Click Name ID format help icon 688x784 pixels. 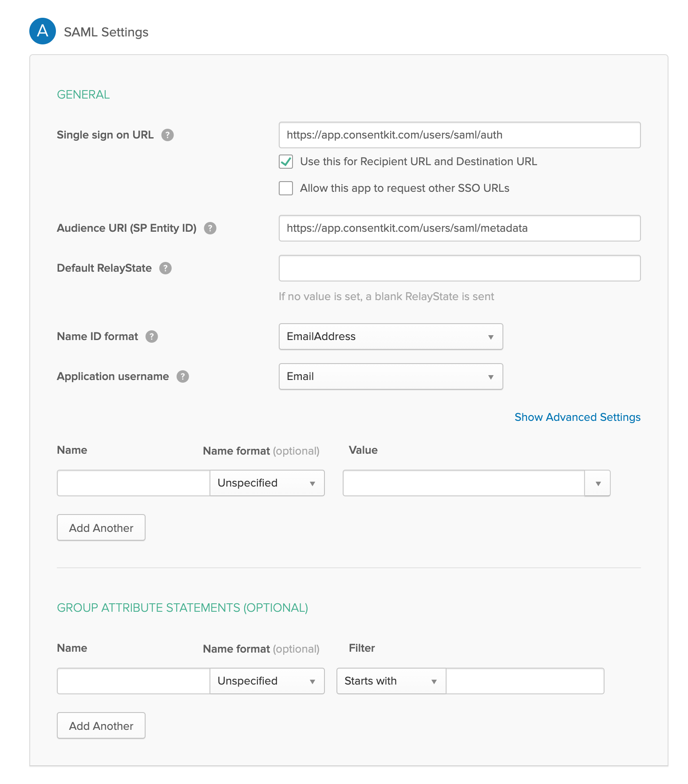[152, 337]
